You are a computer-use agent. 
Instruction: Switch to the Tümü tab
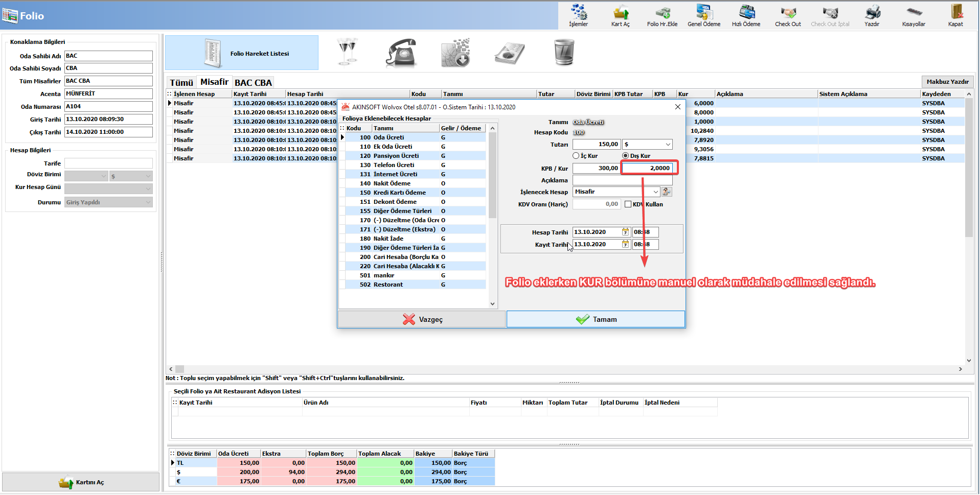tap(181, 82)
